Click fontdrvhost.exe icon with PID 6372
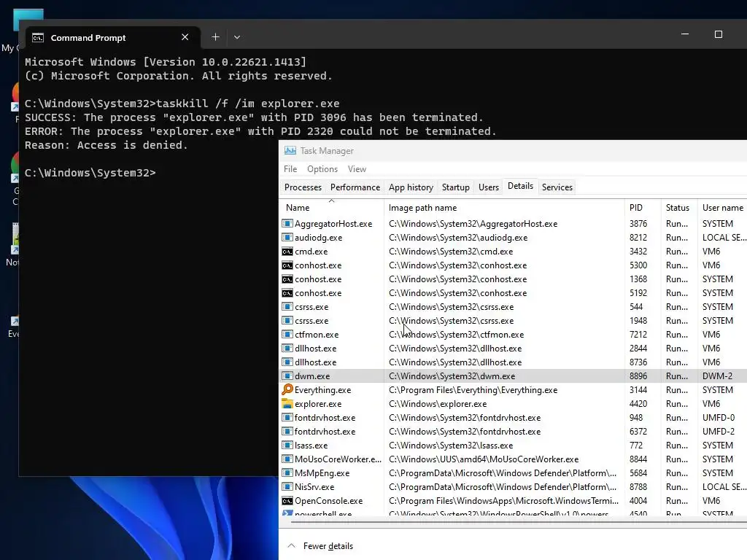747x560 pixels. click(287, 432)
